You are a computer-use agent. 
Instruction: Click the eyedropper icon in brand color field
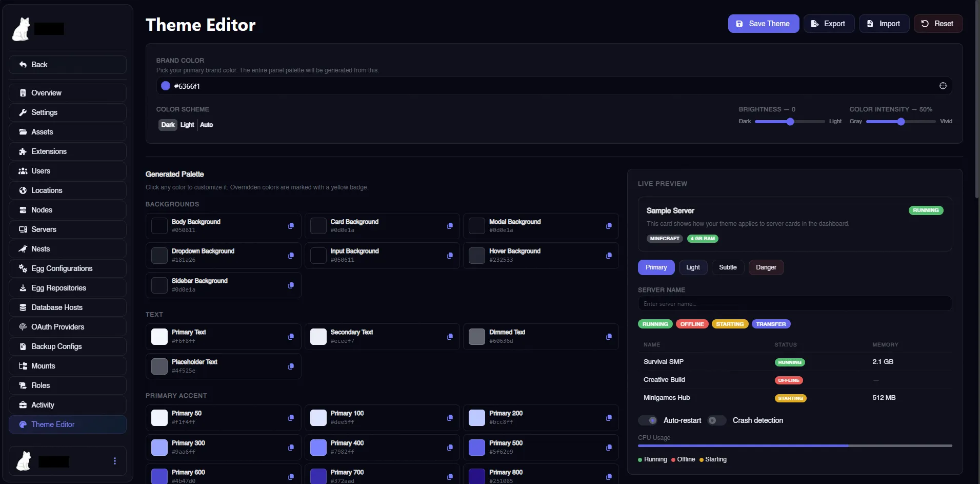click(943, 86)
